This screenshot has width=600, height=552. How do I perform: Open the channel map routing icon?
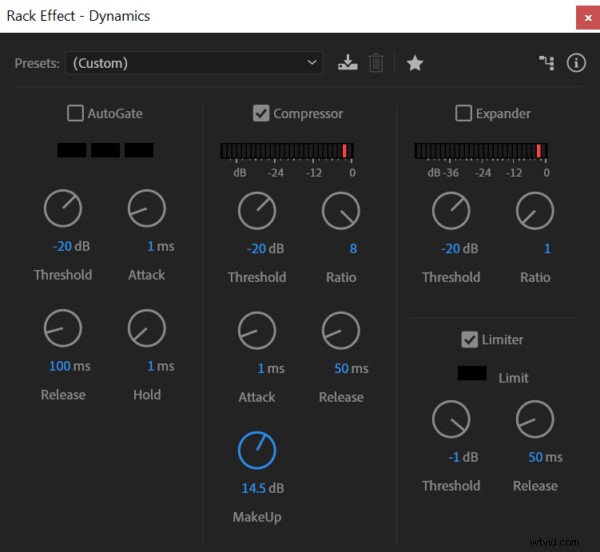(x=546, y=63)
